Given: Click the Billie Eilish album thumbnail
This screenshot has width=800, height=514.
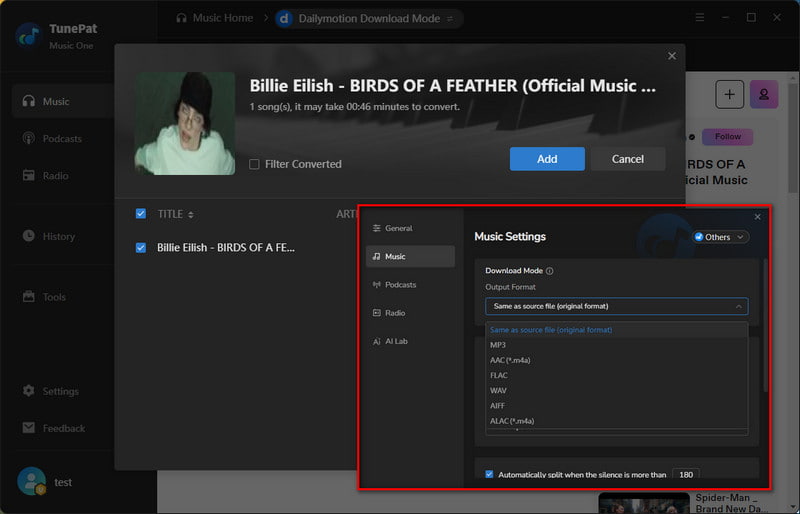Looking at the screenshot, I should pyautogui.click(x=185, y=124).
